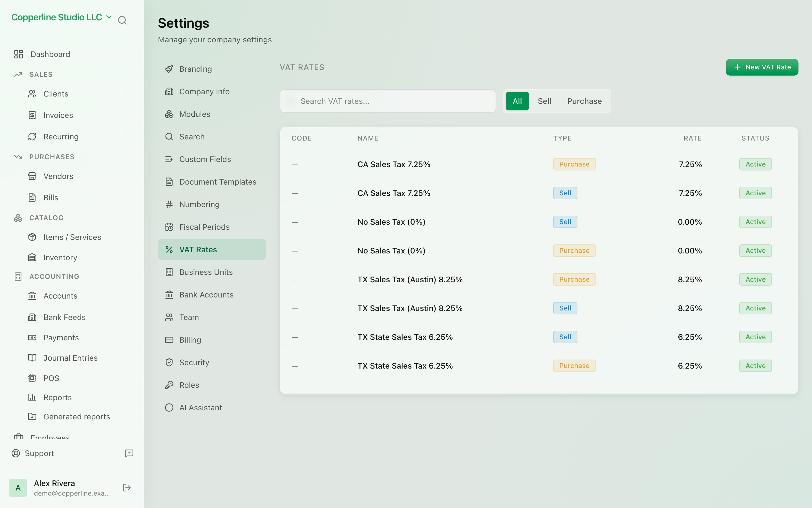Click the Purchase badge on CA Sales Tax row
This screenshot has height=508, width=812.
[x=574, y=164]
